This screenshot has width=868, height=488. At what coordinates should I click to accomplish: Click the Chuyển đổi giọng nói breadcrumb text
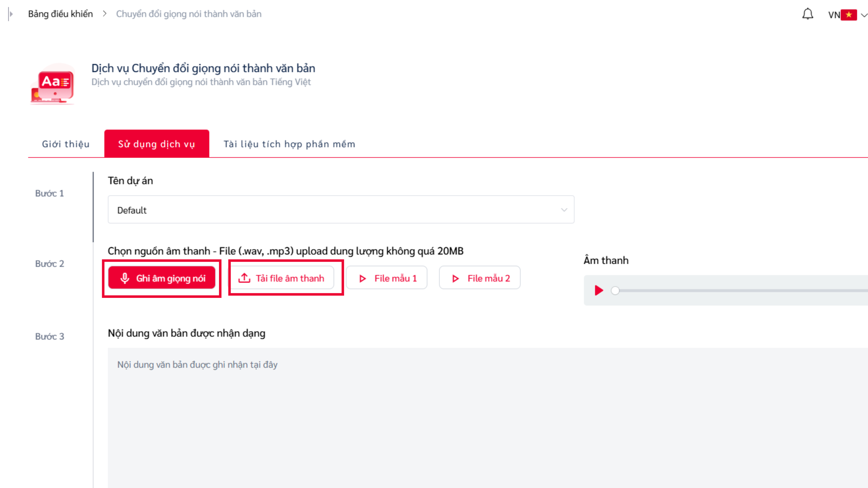click(x=189, y=14)
